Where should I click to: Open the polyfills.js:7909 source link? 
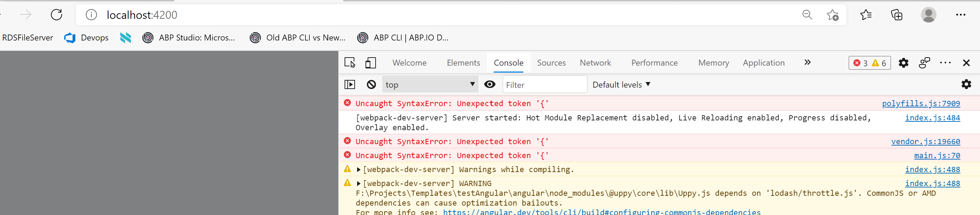coord(921,104)
